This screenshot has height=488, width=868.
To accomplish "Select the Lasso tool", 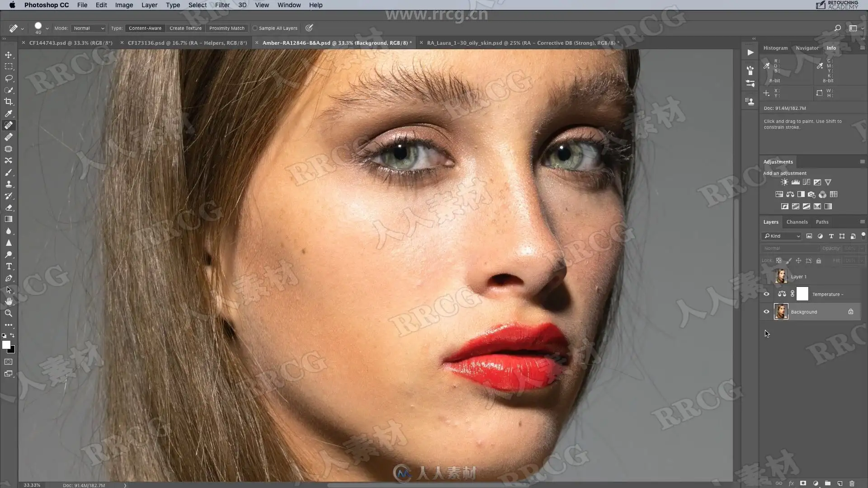I will (9, 78).
